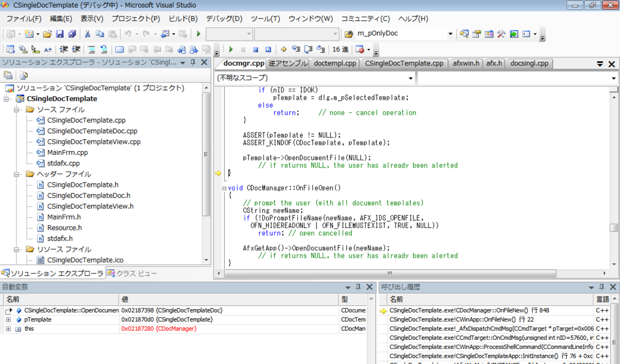Click Solution Explorer Show All Files icon
Image resolution: width=620 pixels, height=364 pixels.
click(x=24, y=75)
